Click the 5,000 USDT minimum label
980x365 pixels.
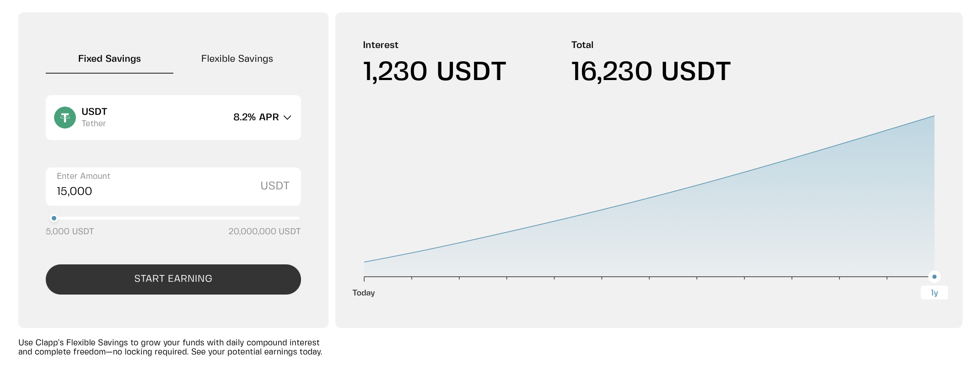pos(70,231)
